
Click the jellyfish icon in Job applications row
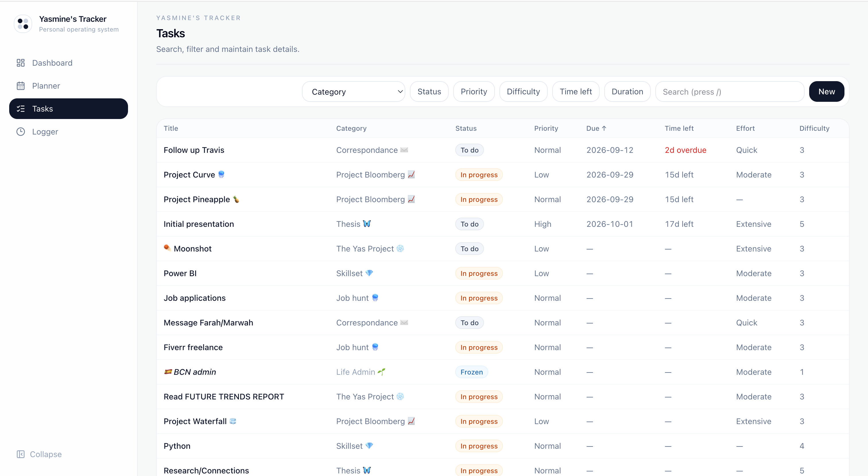click(375, 298)
